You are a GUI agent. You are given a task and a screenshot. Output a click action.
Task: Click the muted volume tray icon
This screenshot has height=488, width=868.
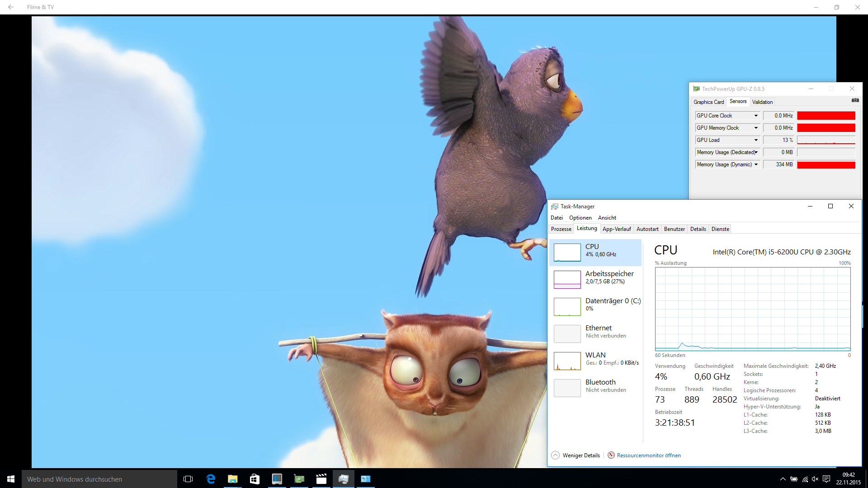[815, 479]
